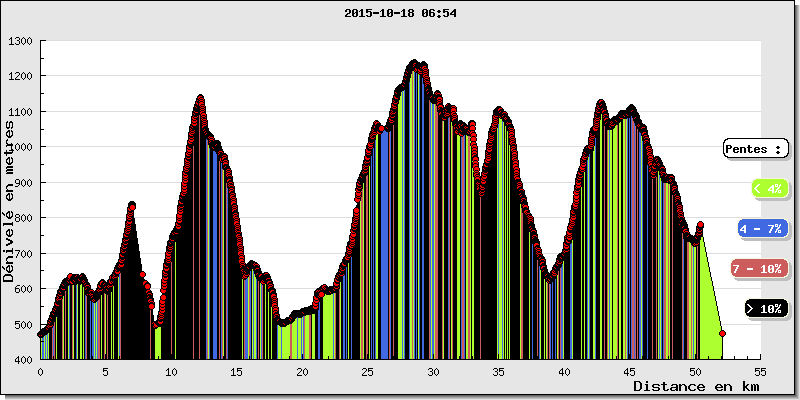Viewport: 800px width, 400px height.
Task: Click the 'Dénivelé en metres' axis label
Action: [9, 200]
